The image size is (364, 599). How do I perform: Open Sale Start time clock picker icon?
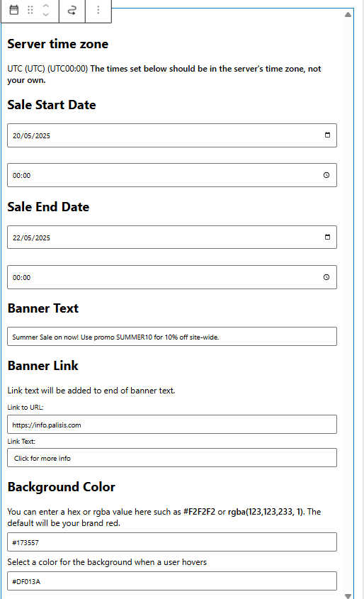pos(326,175)
